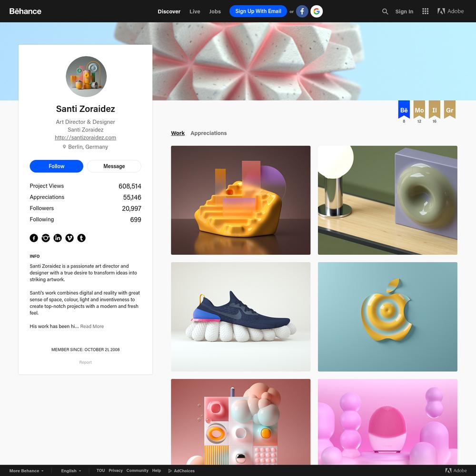Sign up with Google icon
The height and width of the screenshot is (476, 476).
click(317, 11)
